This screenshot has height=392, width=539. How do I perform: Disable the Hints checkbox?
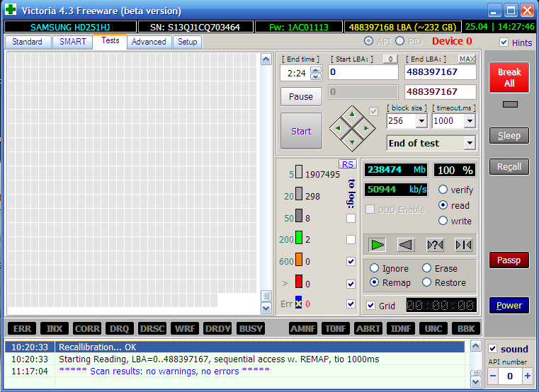point(504,42)
